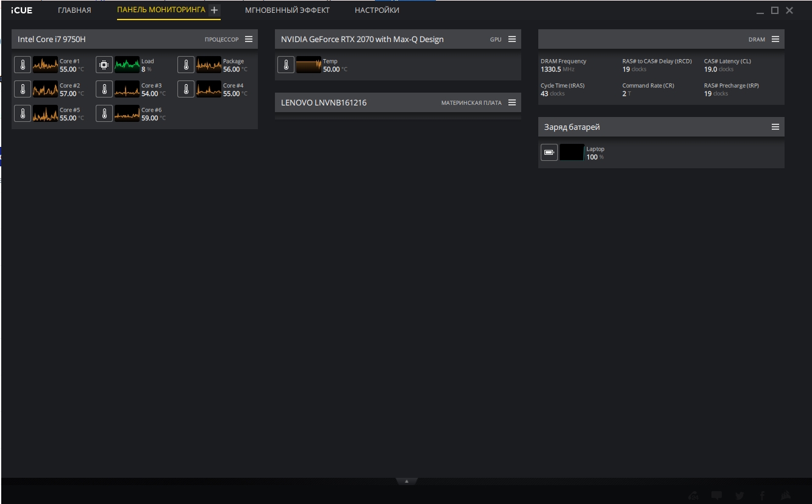Click the Core #6 thermometer icon
Viewport: 812px width, 504px height.
click(104, 113)
